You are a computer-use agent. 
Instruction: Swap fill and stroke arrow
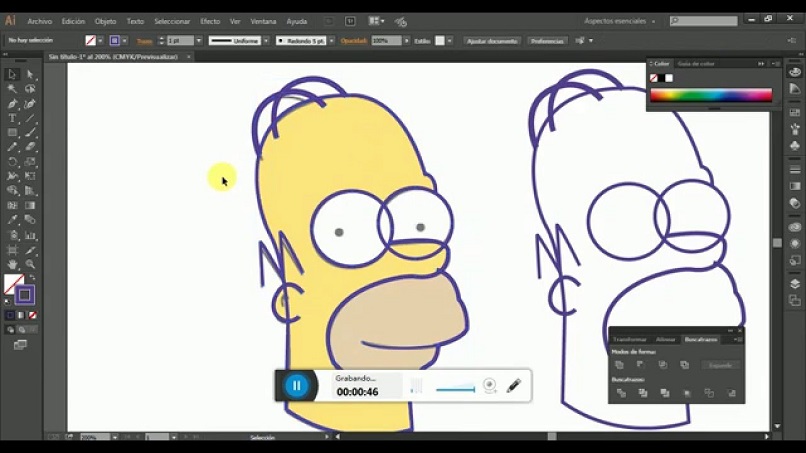pyautogui.click(x=32, y=277)
